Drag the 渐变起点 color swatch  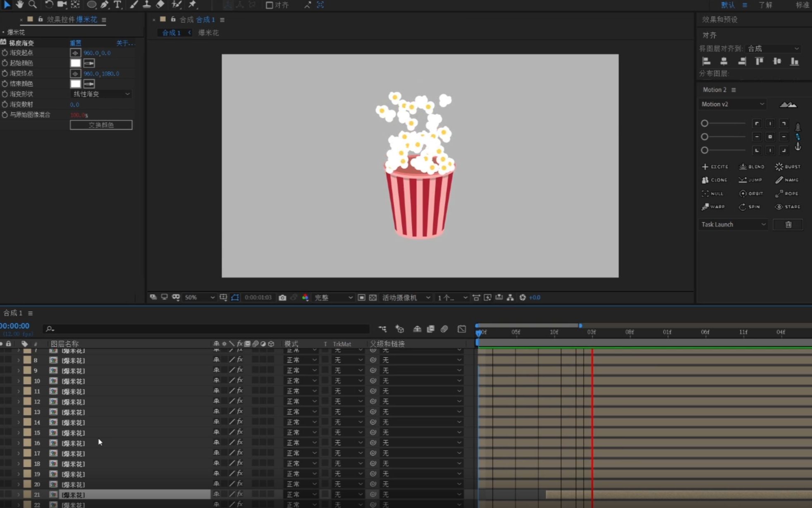75,53
